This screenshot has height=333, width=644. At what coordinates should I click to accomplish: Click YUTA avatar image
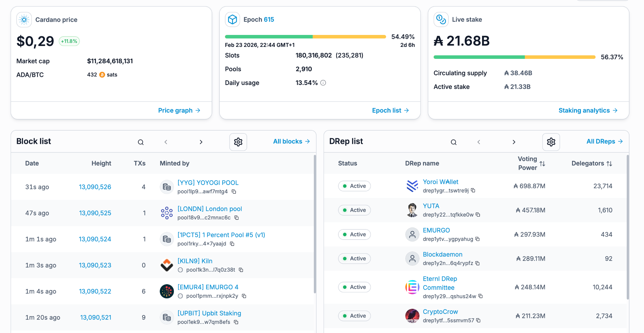click(412, 210)
